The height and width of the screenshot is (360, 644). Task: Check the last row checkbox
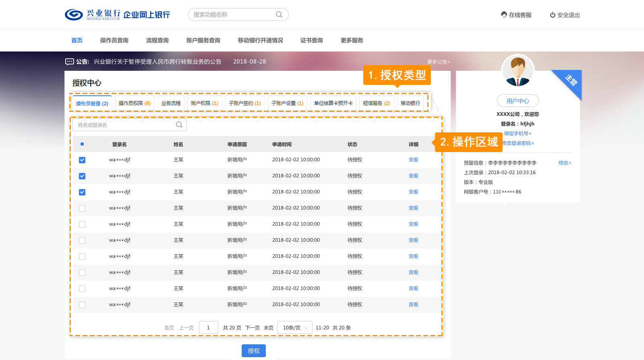point(82,304)
